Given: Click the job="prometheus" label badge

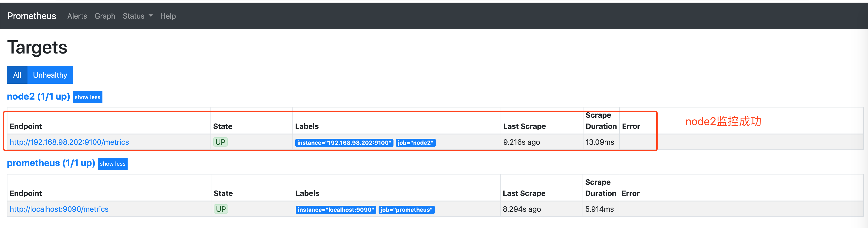Looking at the screenshot, I should tap(406, 210).
